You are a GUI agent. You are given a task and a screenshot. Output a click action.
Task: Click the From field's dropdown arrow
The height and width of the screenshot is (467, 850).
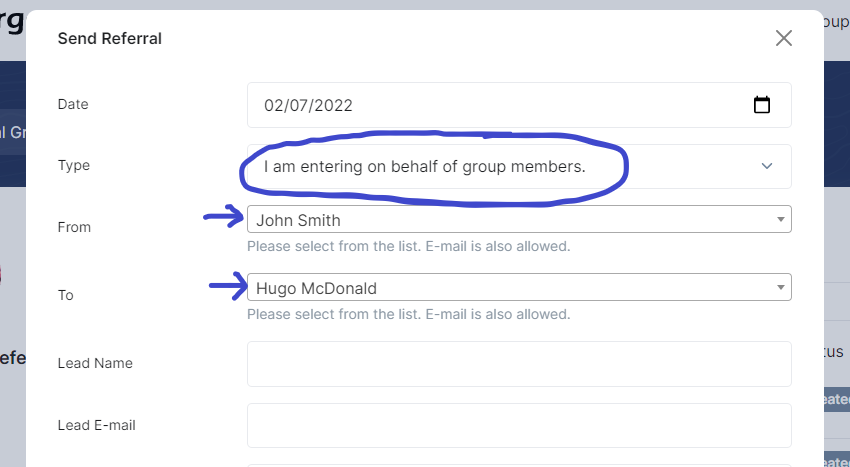[x=780, y=219]
